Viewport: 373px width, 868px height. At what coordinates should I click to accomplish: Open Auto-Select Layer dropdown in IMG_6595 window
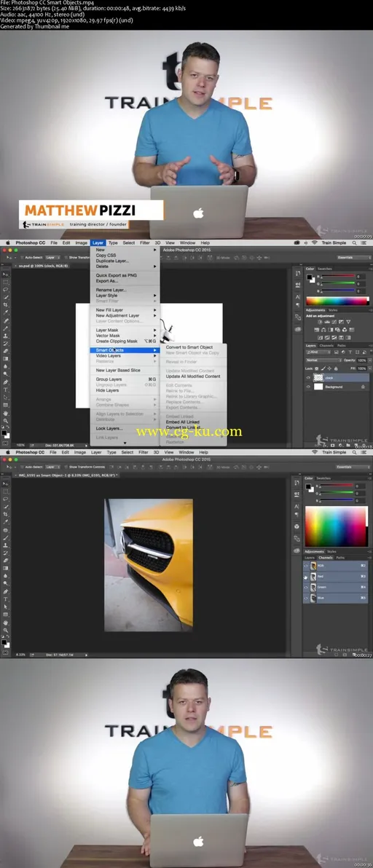pos(52,467)
